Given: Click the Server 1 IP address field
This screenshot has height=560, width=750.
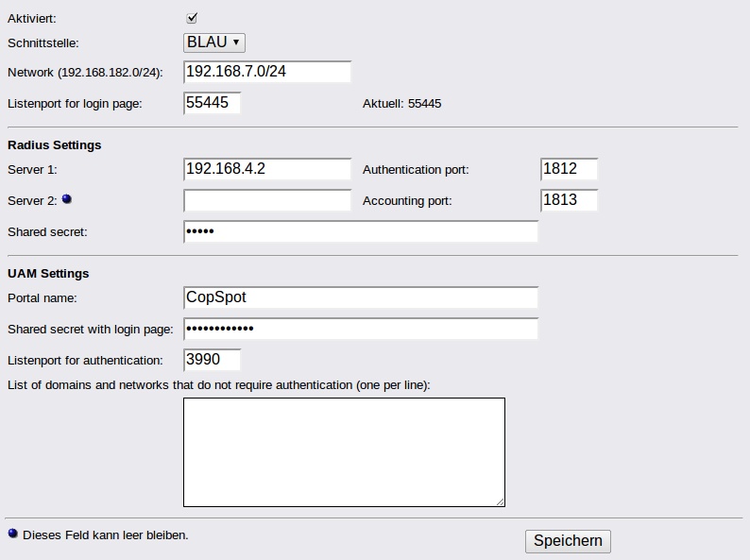Looking at the screenshot, I should pos(267,169).
